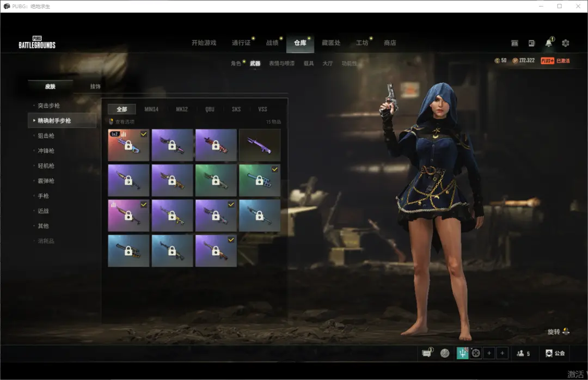Click the orange PLUS+ badge
The image size is (588, 380).
point(548,61)
